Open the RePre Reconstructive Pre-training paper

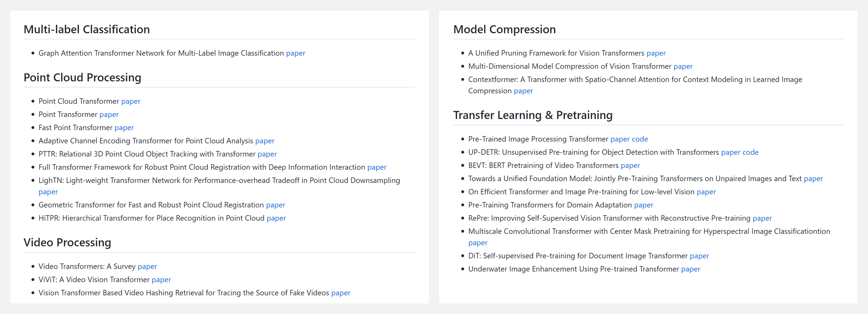[762, 218]
